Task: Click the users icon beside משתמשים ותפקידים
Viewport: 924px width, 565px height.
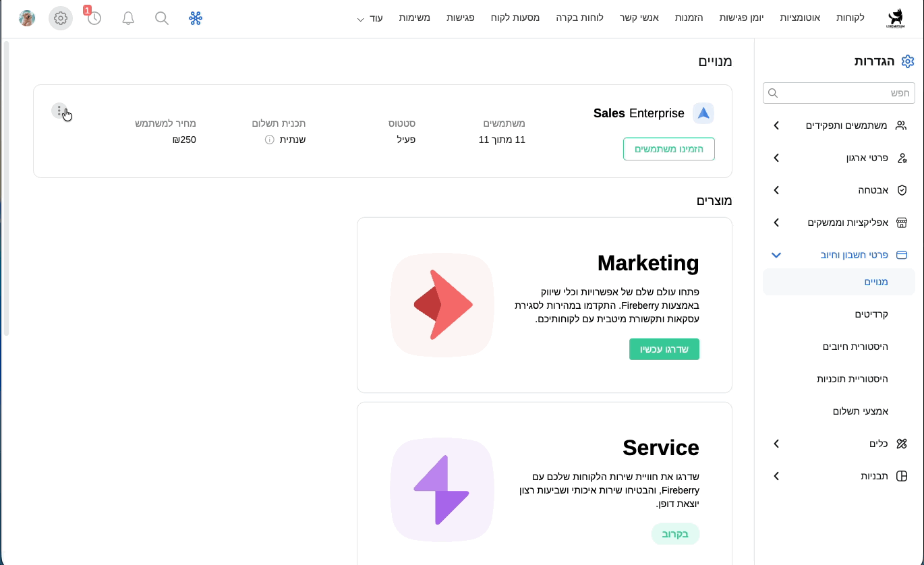Action: [901, 125]
